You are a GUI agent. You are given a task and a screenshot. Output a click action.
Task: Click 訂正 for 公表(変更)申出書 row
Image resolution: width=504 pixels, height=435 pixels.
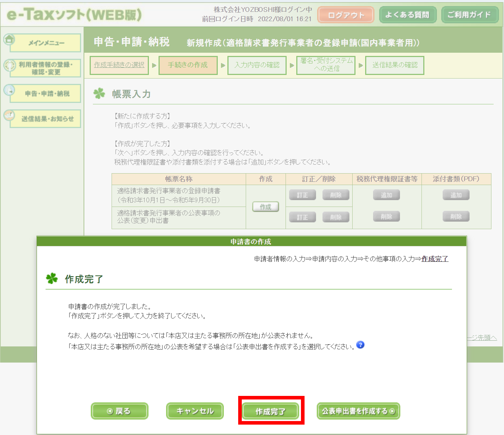coord(302,217)
